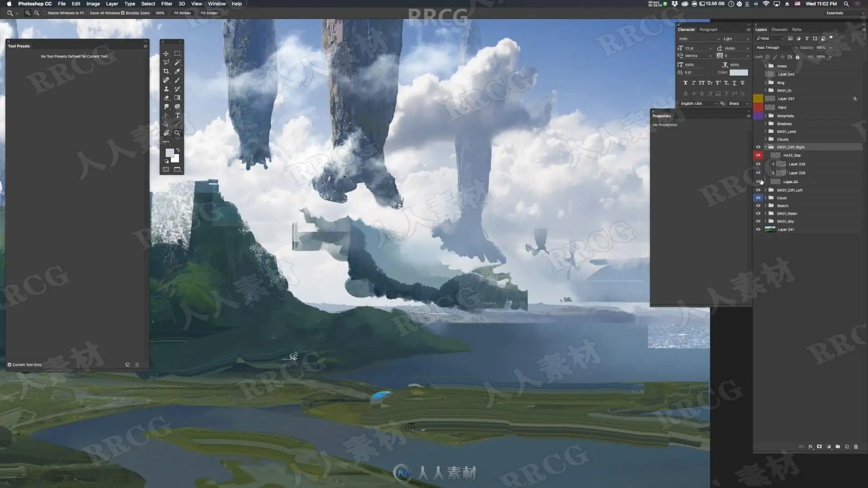Filter layers by type layers (T icon)
Image resolution: width=868 pixels, height=488 pixels.
(807, 38)
